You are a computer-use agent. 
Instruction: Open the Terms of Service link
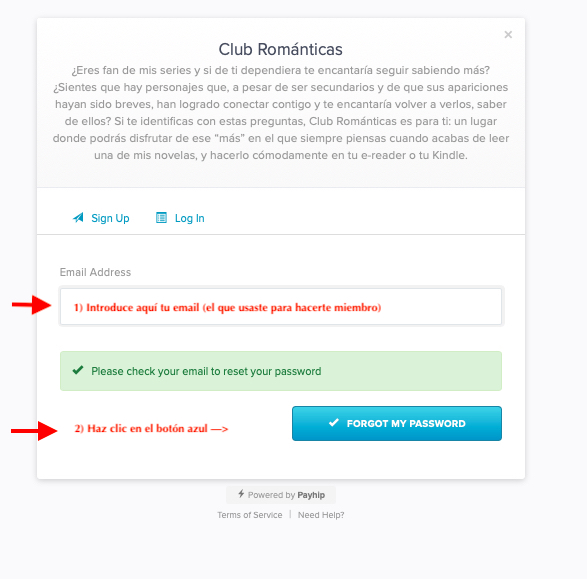click(x=250, y=515)
